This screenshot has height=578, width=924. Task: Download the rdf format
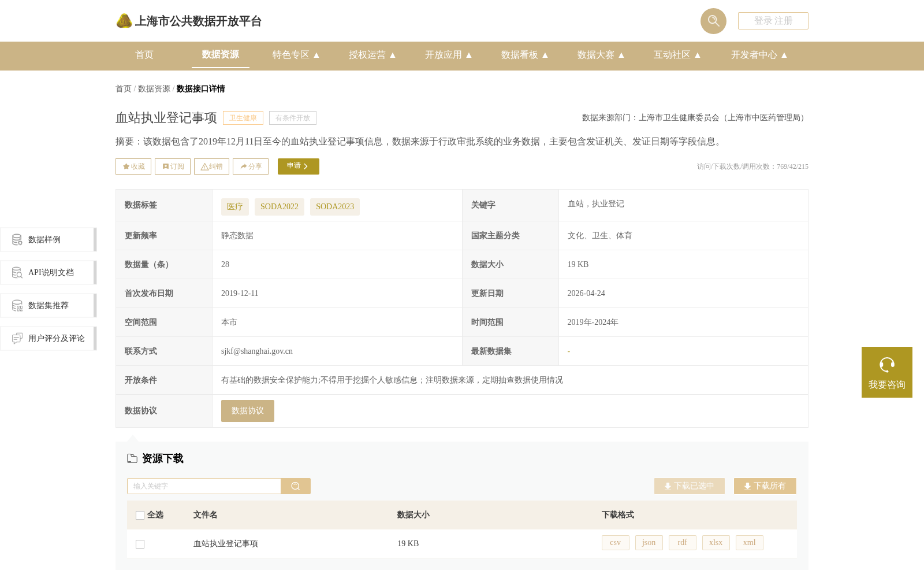coord(683,543)
